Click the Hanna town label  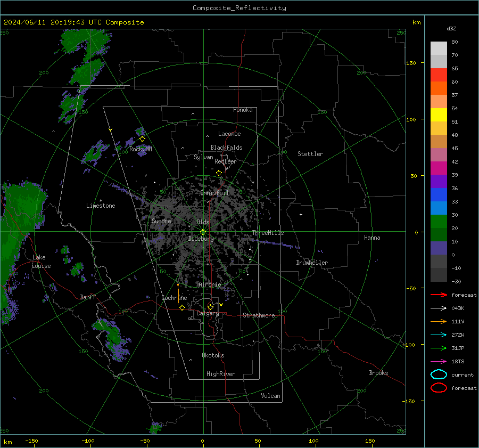click(x=372, y=238)
